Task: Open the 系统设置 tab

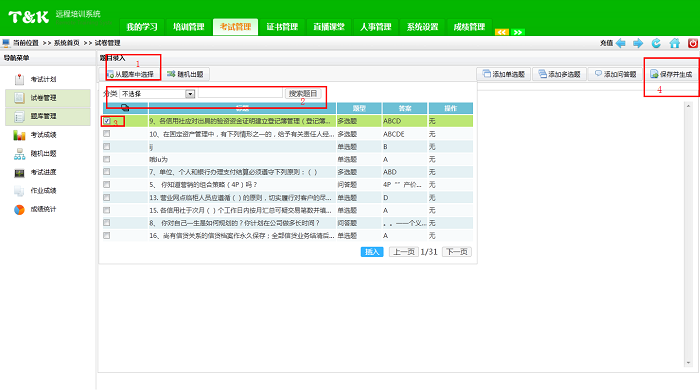Action: (422, 27)
